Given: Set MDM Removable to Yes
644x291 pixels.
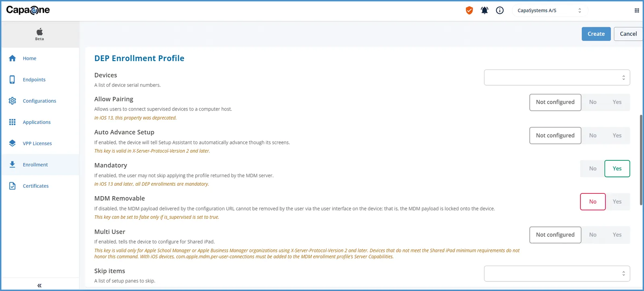Looking at the screenshot, I should [617, 202].
